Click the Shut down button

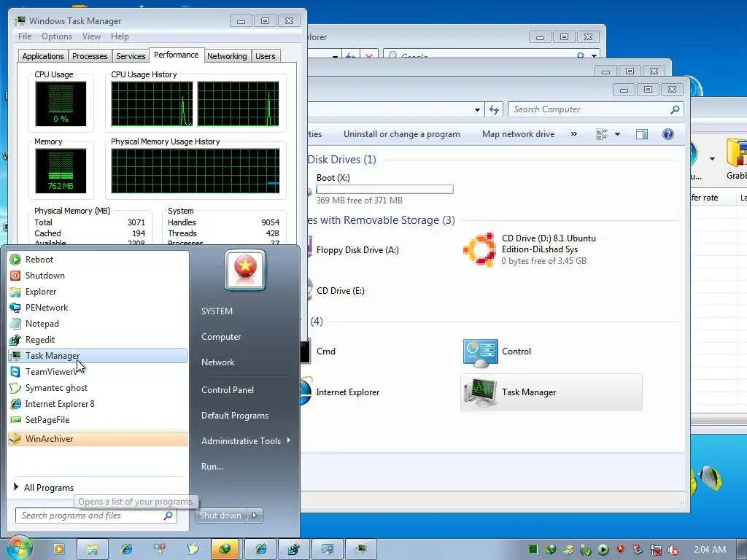[x=221, y=516]
